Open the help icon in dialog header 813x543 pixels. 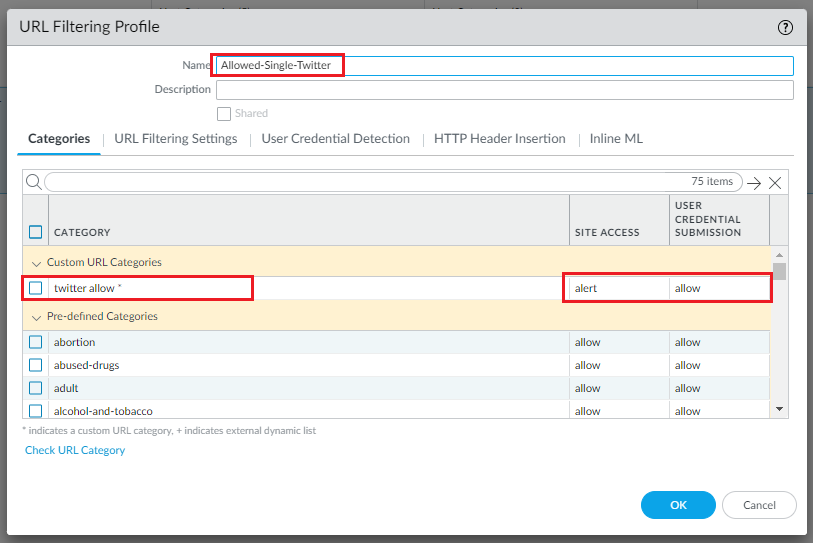click(x=785, y=27)
